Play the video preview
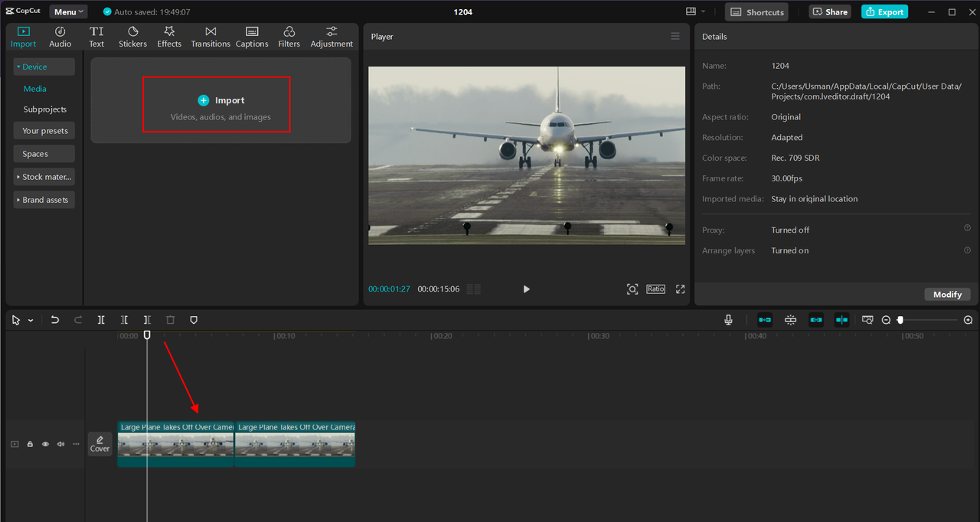The height and width of the screenshot is (522, 980). point(526,289)
